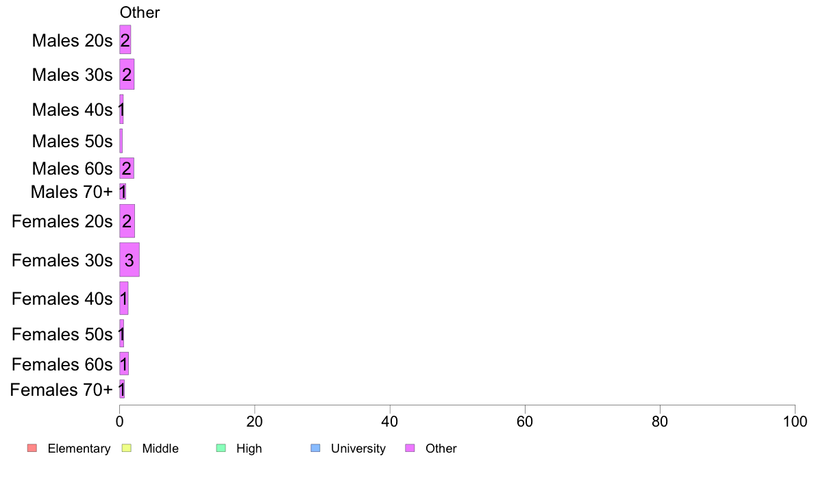Click the High green legend swatch
The height and width of the screenshot is (504, 814).
[x=221, y=448]
